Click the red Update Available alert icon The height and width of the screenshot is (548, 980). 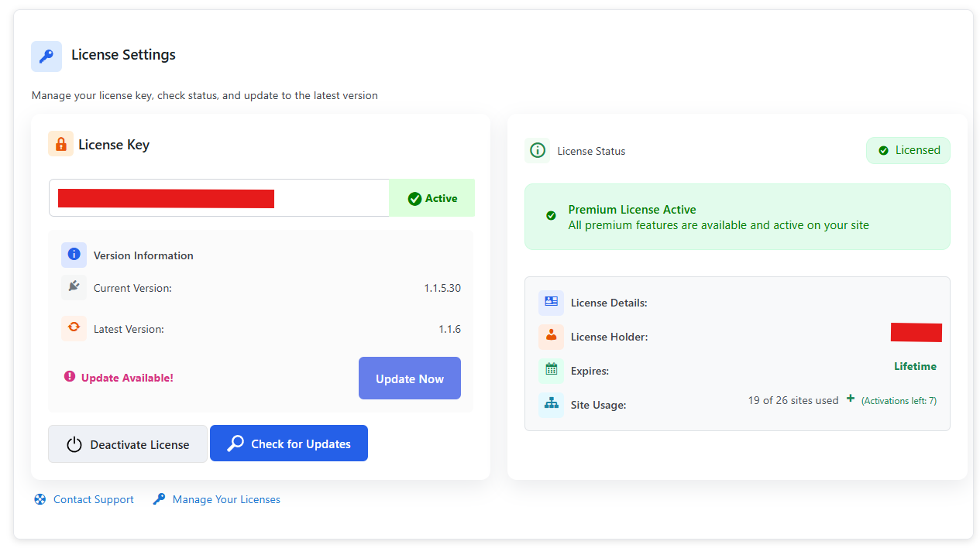(x=70, y=377)
